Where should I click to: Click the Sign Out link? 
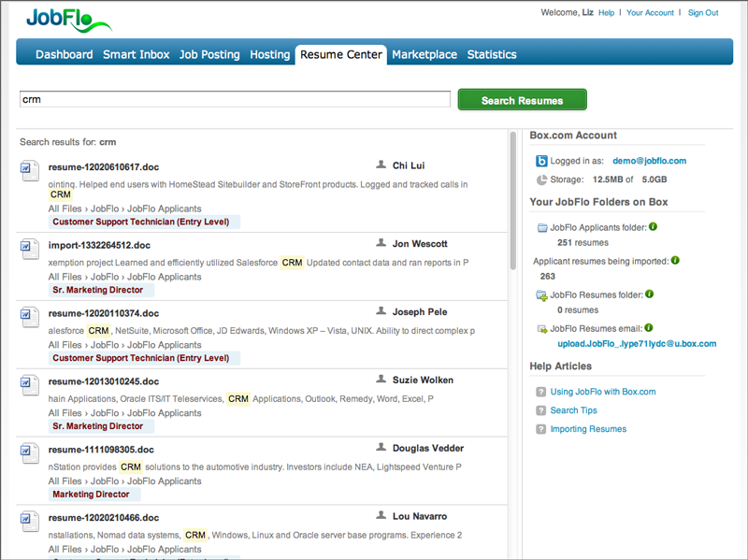pos(703,13)
